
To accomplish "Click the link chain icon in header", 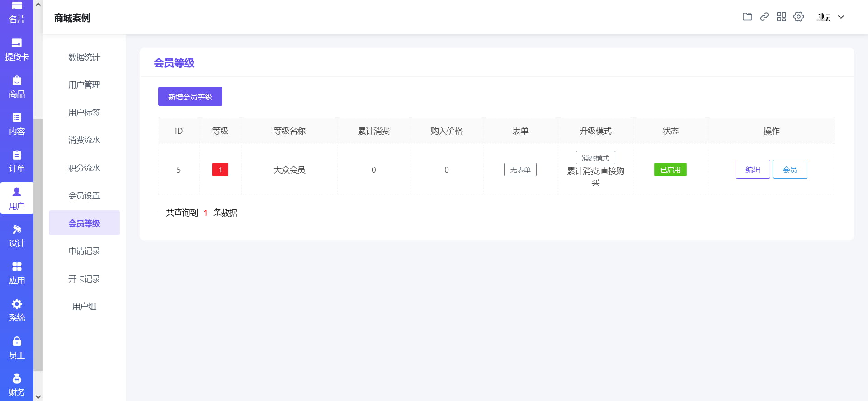I will 764,17.
